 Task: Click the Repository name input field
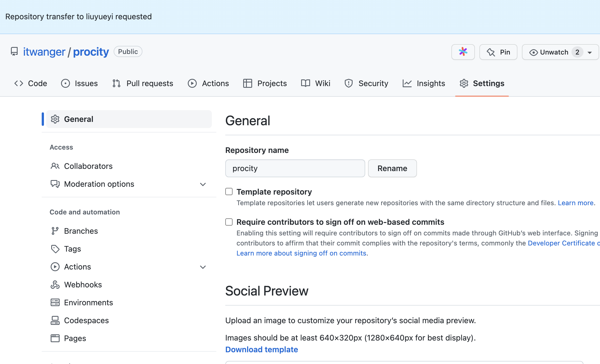pyautogui.click(x=295, y=168)
